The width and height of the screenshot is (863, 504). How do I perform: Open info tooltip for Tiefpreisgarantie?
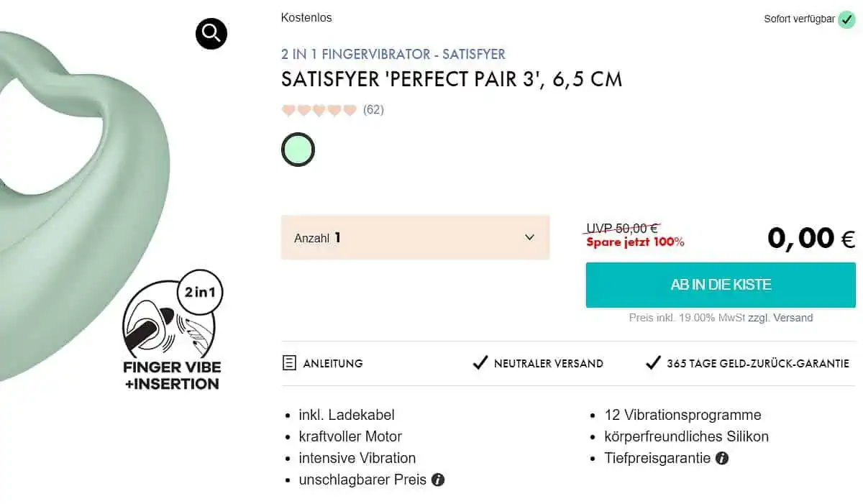click(x=721, y=458)
